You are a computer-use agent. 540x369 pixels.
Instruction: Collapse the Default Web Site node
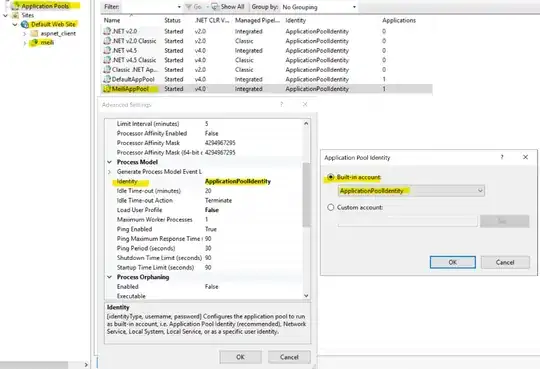[x=15, y=24]
